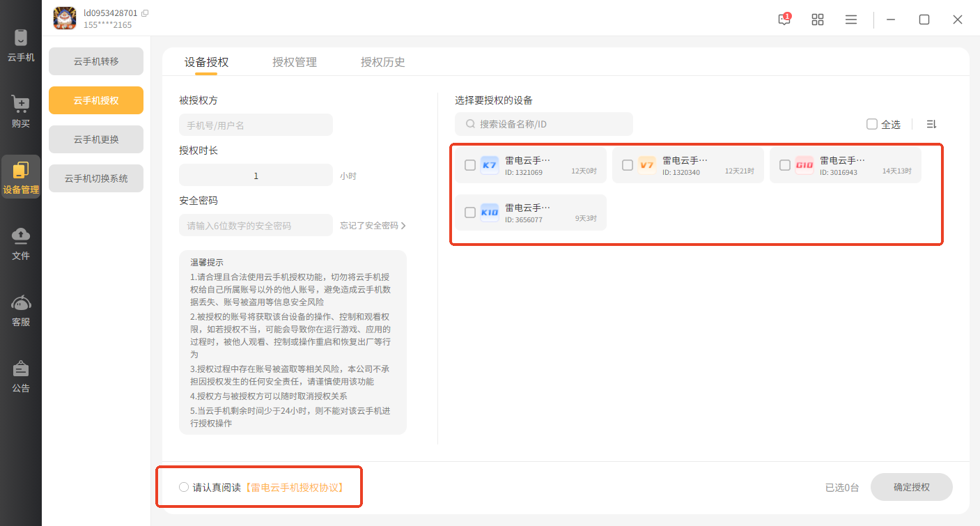980x526 pixels.
Task: Open the 公告 announcements icon
Action: (x=21, y=376)
